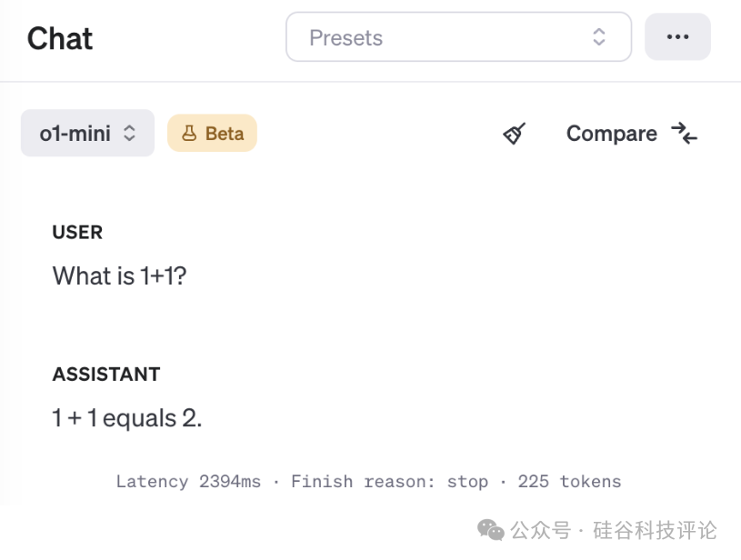Click the Compare button label

(x=611, y=134)
